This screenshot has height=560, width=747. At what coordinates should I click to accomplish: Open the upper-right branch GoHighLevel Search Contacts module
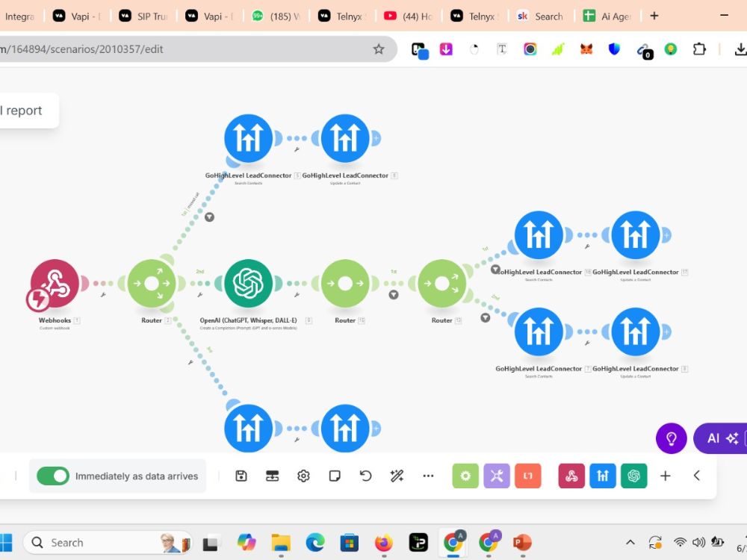coord(539,234)
